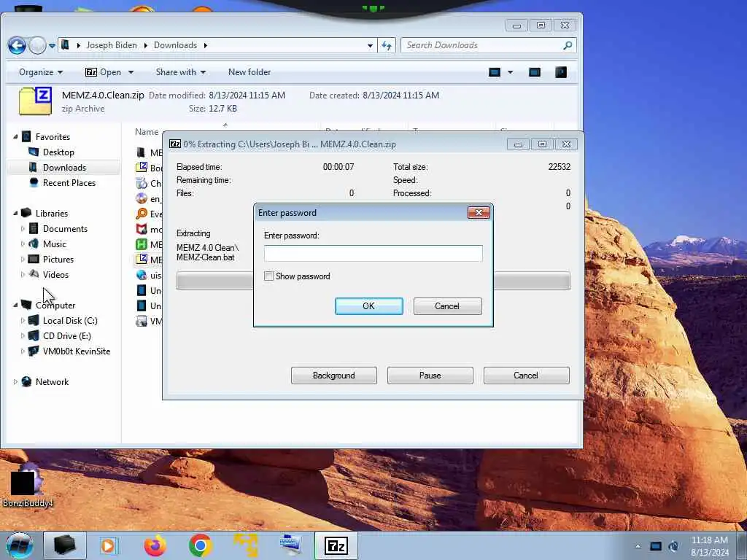Collapse the Favorites group
The image size is (747, 560).
[x=15, y=136]
